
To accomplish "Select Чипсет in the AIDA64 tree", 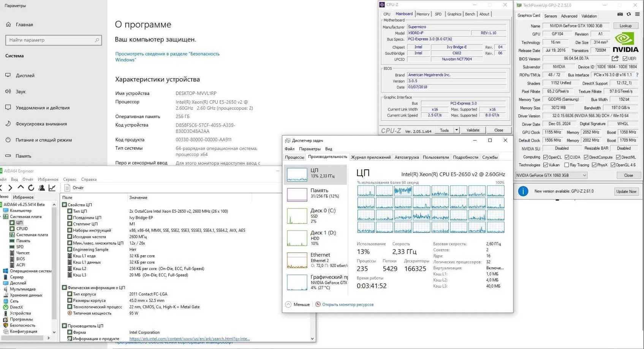I will 23,253.
